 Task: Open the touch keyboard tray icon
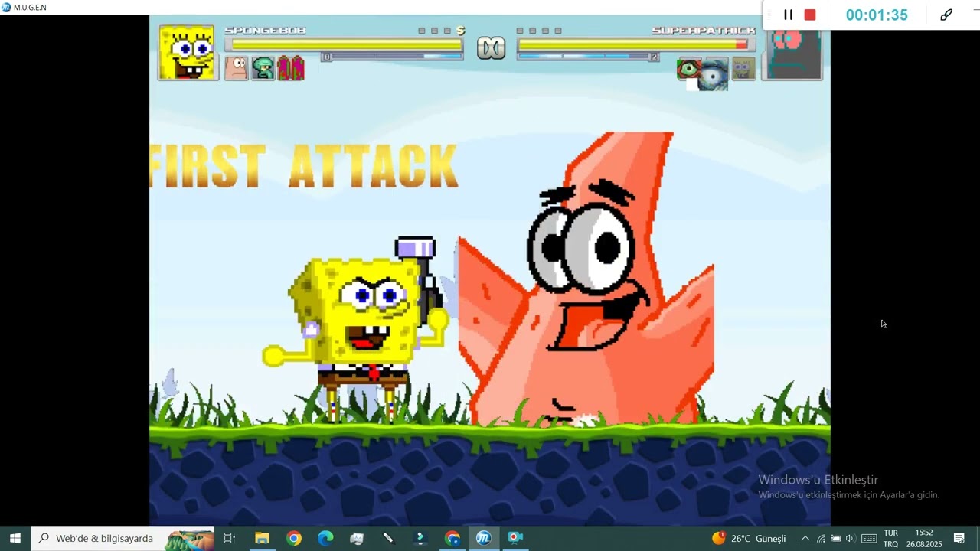[x=869, y=538]
